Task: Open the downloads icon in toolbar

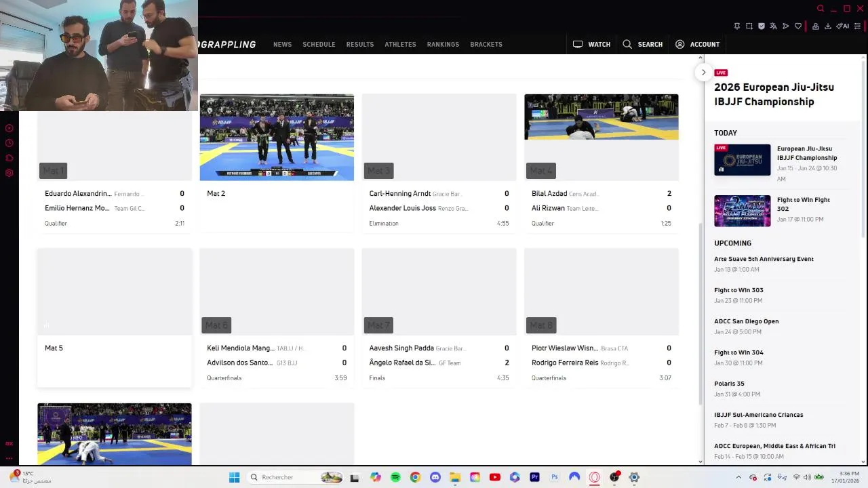Action: pos(828,26)
